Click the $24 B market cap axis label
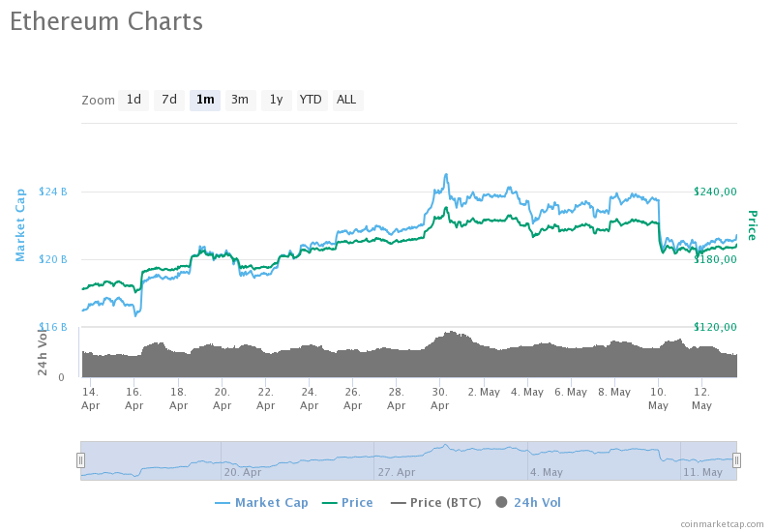Image resolution: width=774 pixels, height=532 pixels. coord(53,192)
